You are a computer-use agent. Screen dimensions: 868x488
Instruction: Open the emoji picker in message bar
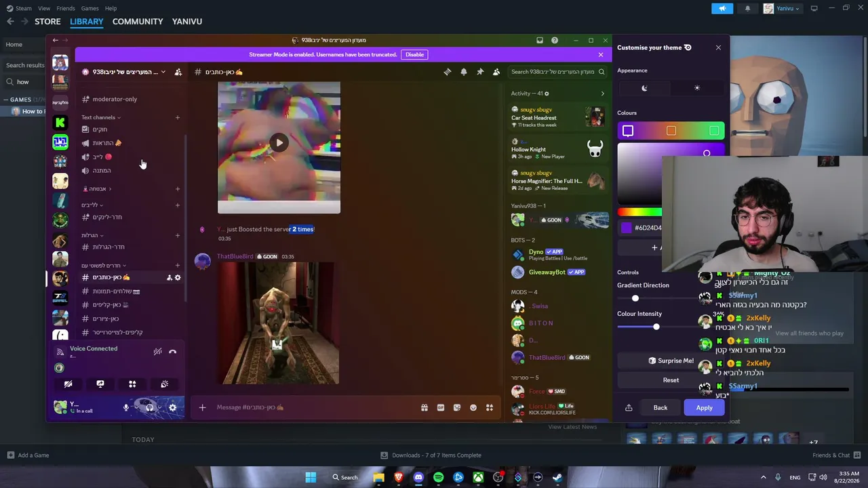(x=473, y=407)
